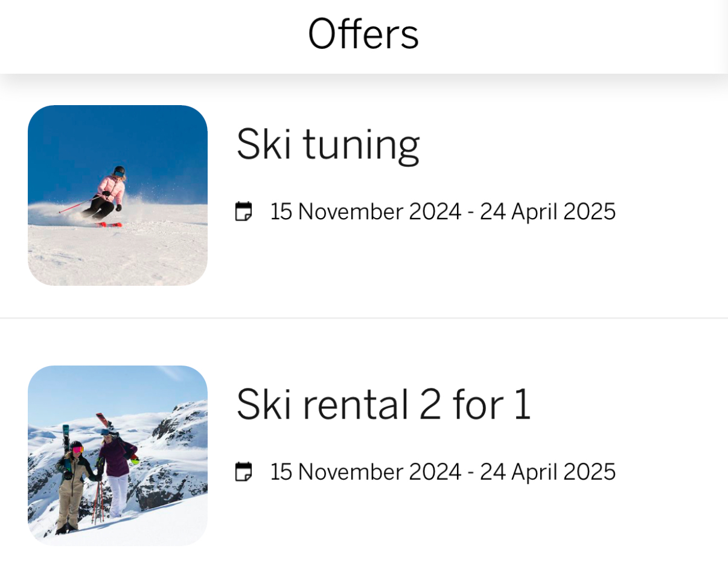Click the Ski rental date range text
Image resolution: width=728 pixels, height=580 pixels.
[442, 472]
